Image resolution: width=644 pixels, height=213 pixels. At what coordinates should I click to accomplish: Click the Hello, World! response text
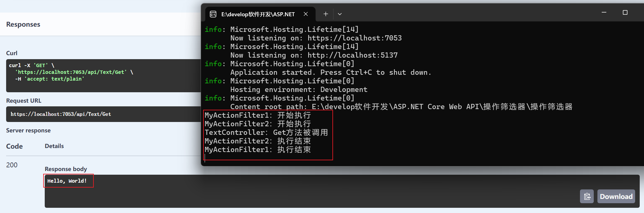click(67, 181)
